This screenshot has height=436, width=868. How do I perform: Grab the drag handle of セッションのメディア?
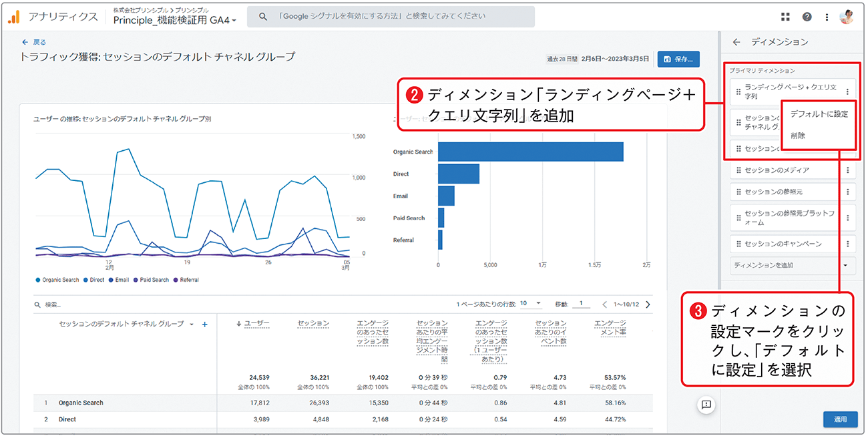738,170
